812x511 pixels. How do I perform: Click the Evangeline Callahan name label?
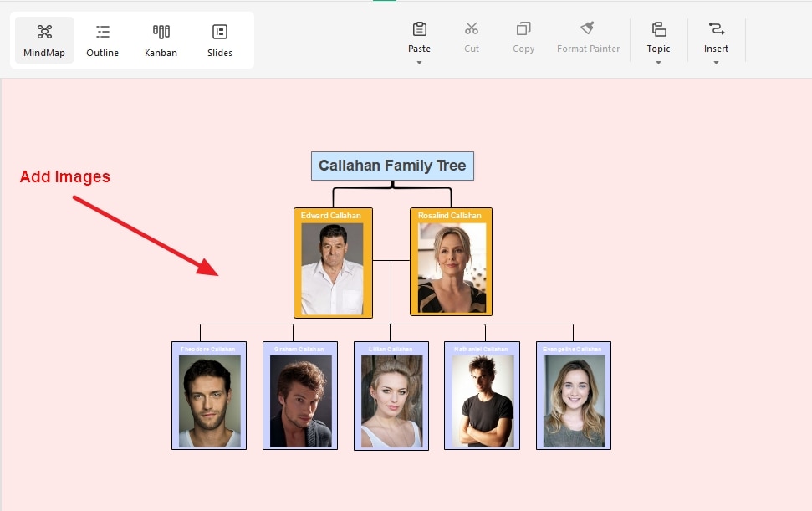point(572,349)
